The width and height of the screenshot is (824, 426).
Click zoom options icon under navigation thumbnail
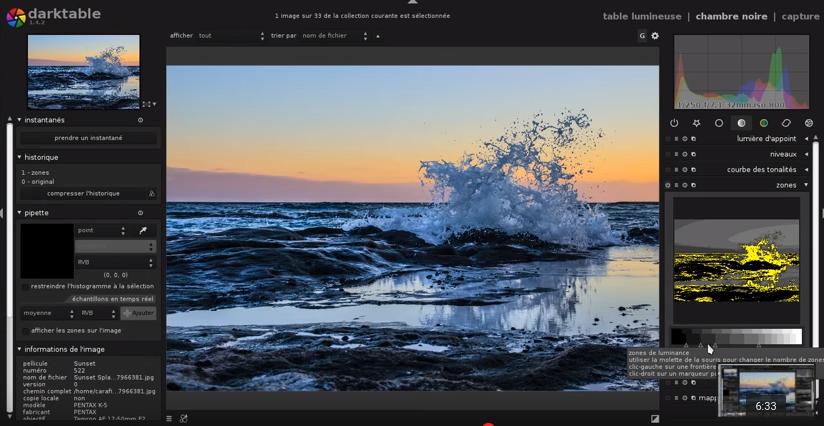pos(149,104)
